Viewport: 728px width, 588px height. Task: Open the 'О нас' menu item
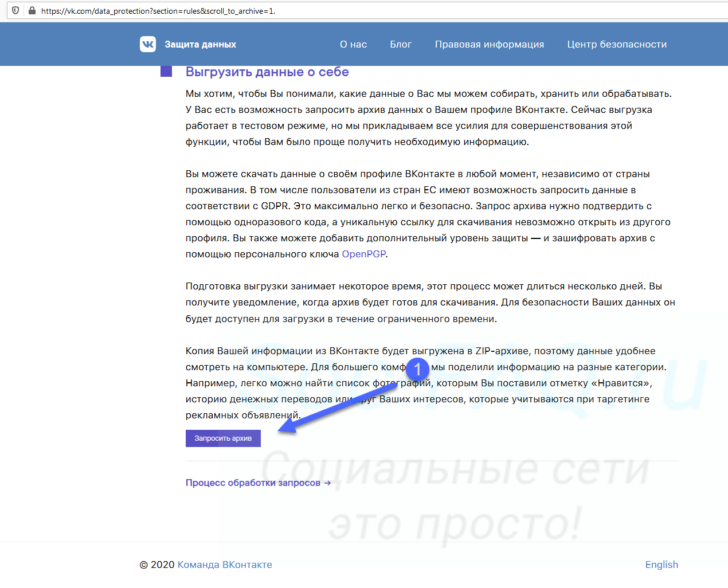(353, 44)
